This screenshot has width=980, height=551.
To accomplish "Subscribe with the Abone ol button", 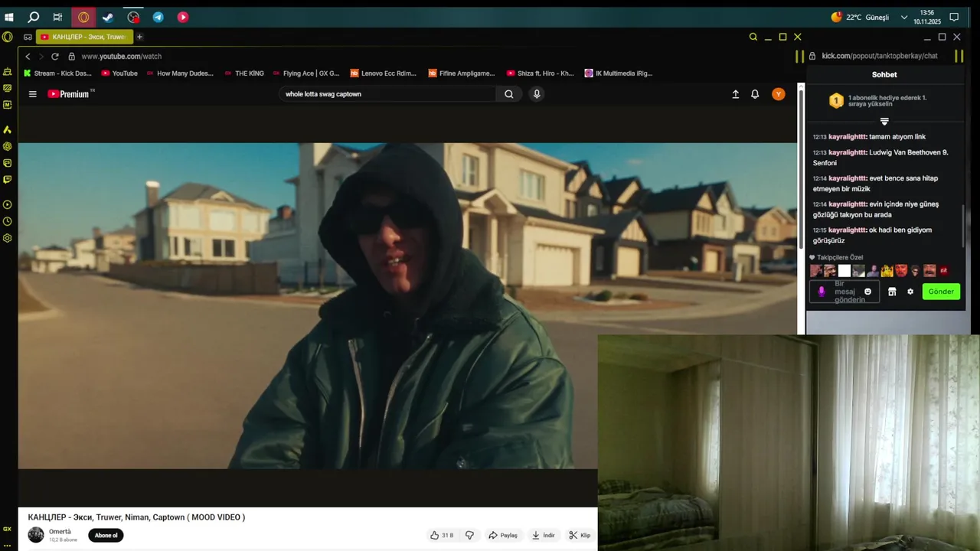I will (106, 535).
